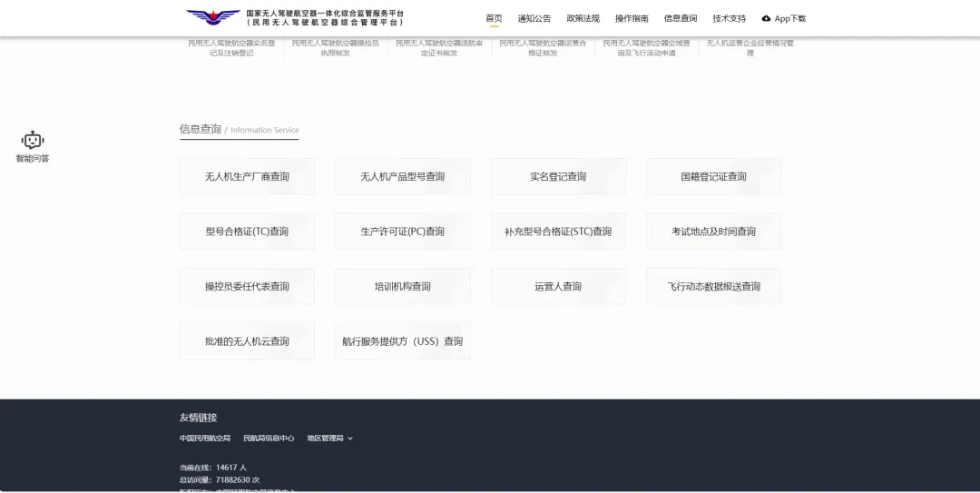Click 民用无人驾驶航空器操控员执照核发 service
This screenshot has height=493, width=980.
coord(336,48)
